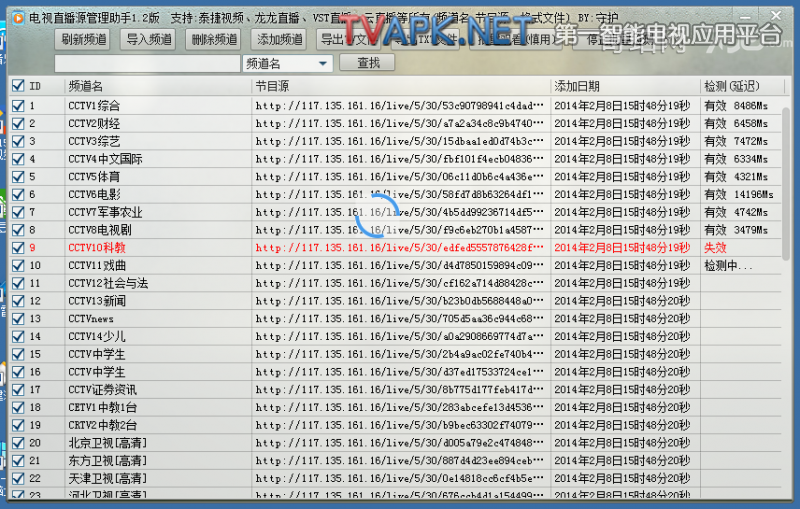Toggle the checkbox for CCTV6电影 row
Viewport: 800px width, 509px height.
click(x=18, y=194)
